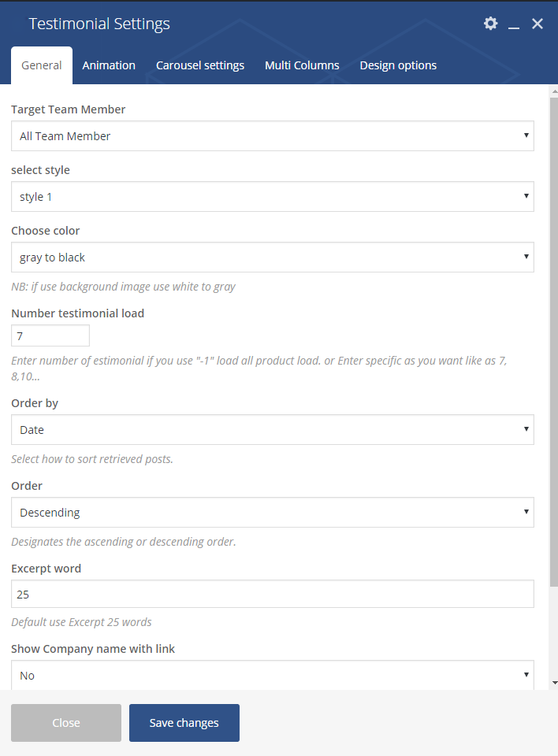Change the Order Descending dropdown
The image size is (558, 756).
coord(272,513)
